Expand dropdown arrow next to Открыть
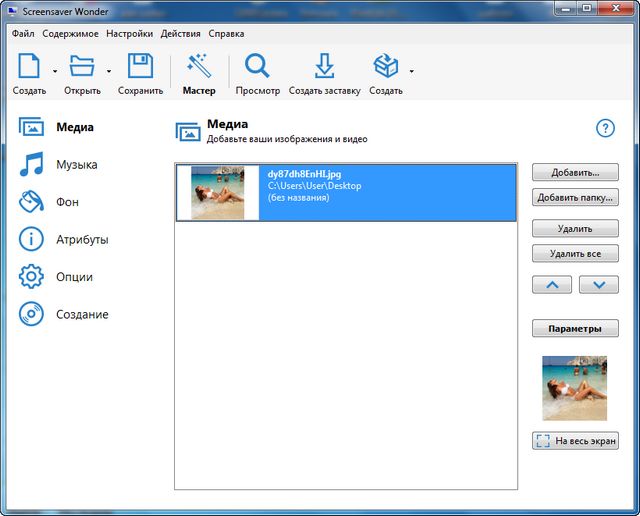Image resolution: width=640 pixels, height=516 pixels. tap(108, 71)
